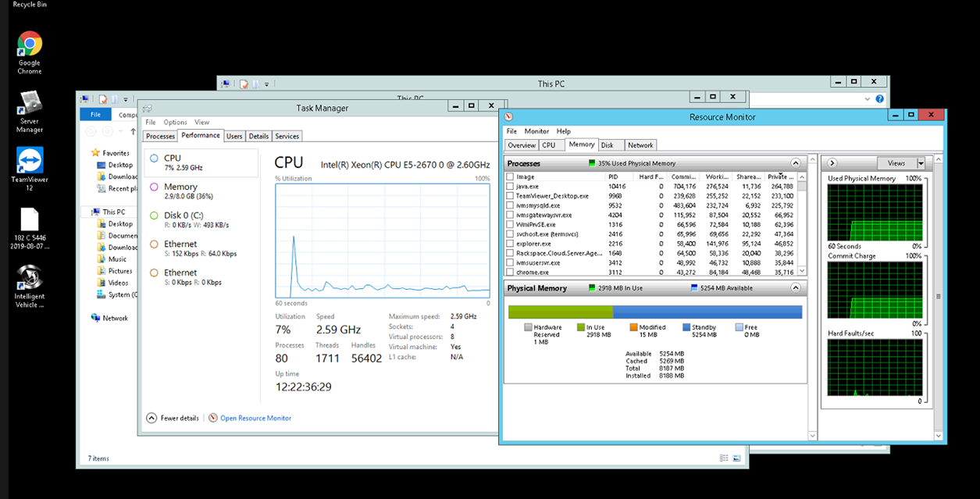Sort by the Private column header
This screenshot has width=980, height=499.
tap(782, 176)
